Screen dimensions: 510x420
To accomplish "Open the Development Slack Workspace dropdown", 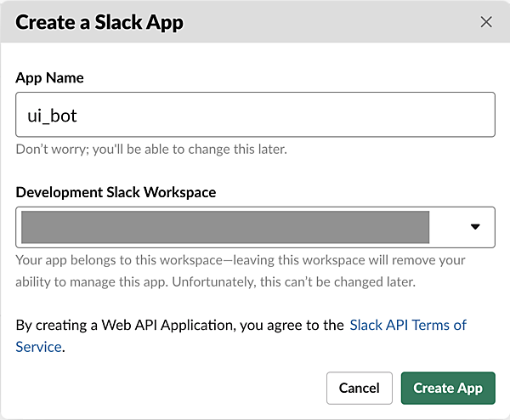I will pyautogui.click(x=255, y=226).
